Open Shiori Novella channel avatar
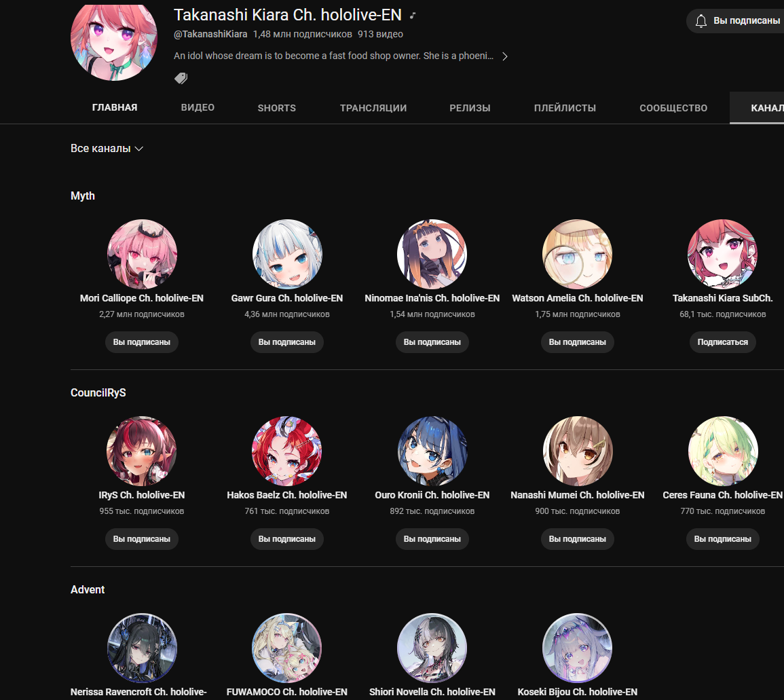The height and width of the screenshot is (700, 784). click(432, 648)
